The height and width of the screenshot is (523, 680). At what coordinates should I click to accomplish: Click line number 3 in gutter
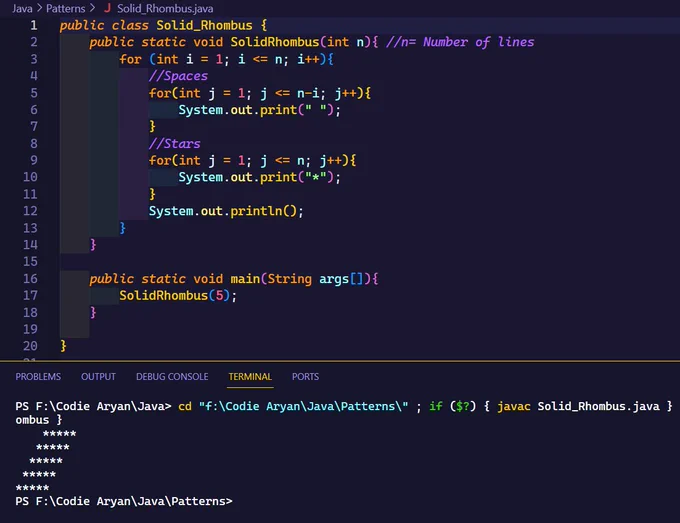point(34,59)
